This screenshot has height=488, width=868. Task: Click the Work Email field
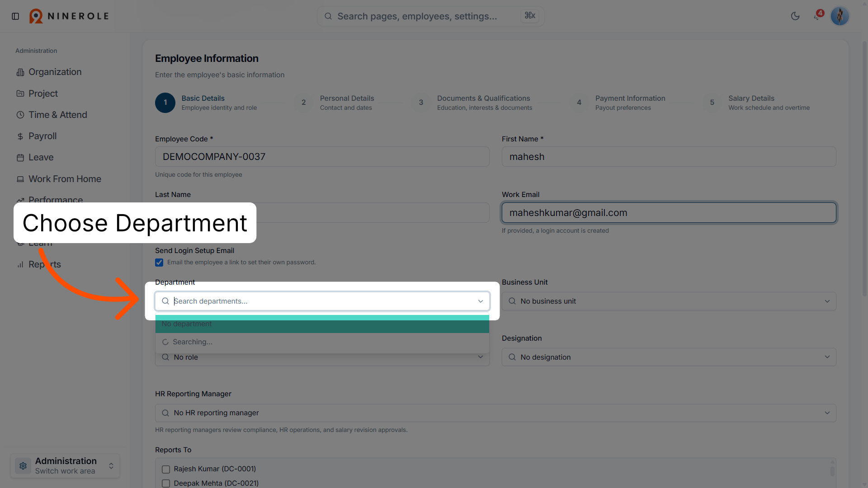pyautogui.click(x=669, y=213)
